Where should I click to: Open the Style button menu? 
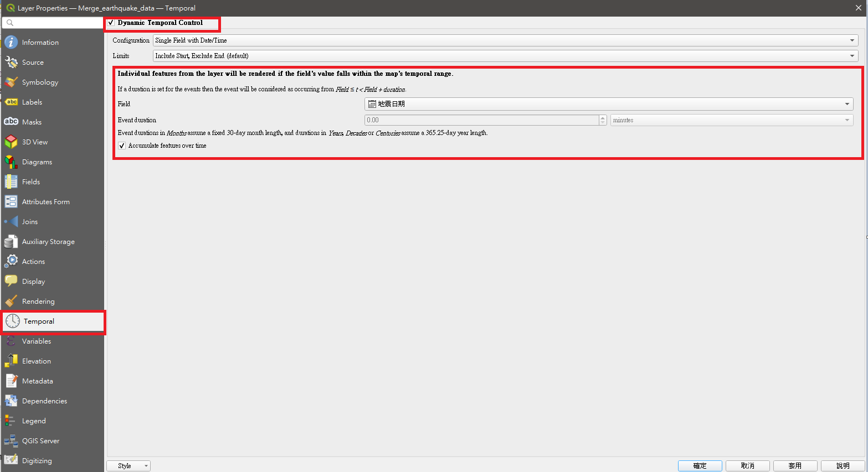click(128, 466)
